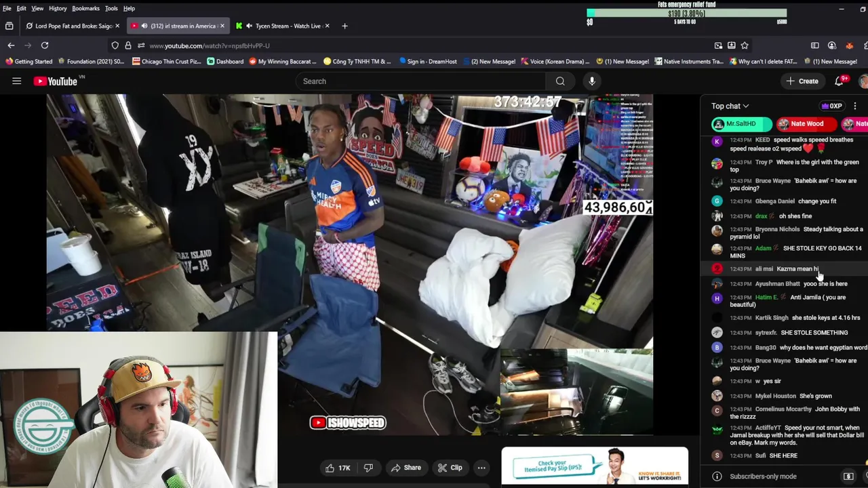
Task: Open the YouTube account avatar menu
Action: click(x=863, y=81)
